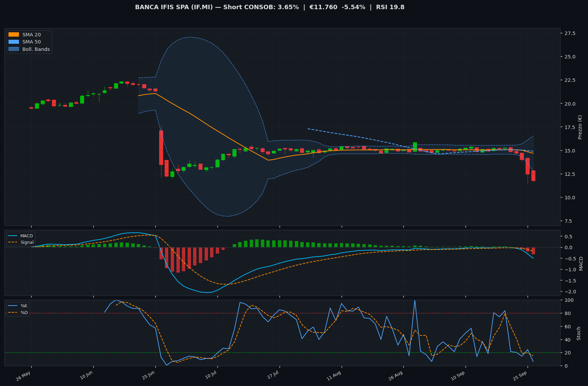588x386 pixels.
Task: Click the -1.0 MACD axis tick
Action: point(570,270)
